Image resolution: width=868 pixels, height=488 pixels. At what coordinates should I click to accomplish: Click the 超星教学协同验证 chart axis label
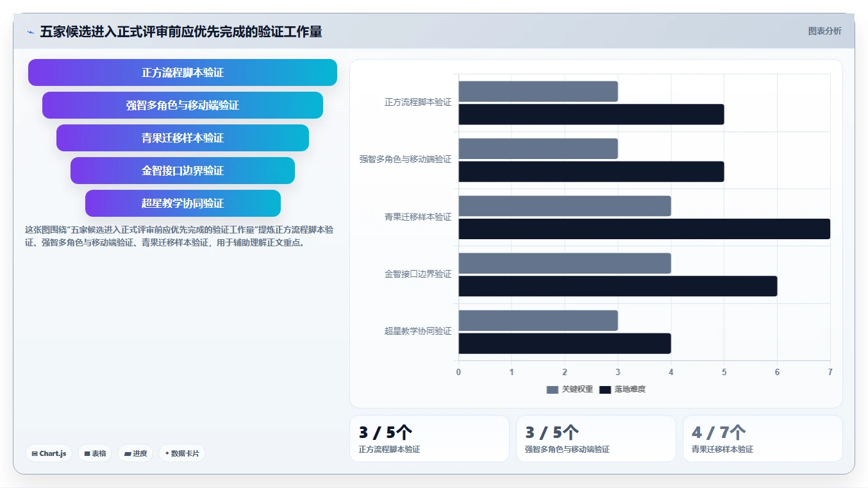point(418,331)
